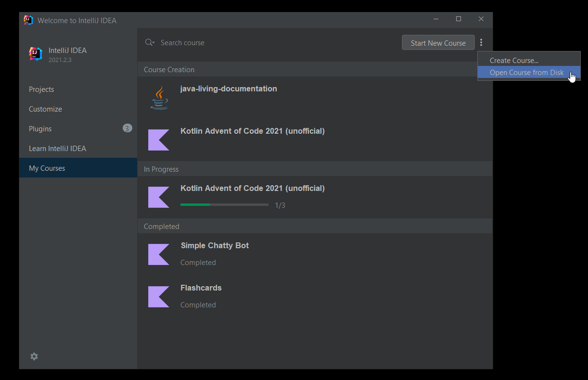Minimize the Welcome to IntelliJ IDEA window
Screen dimensions: 588x380
(436, 19)
